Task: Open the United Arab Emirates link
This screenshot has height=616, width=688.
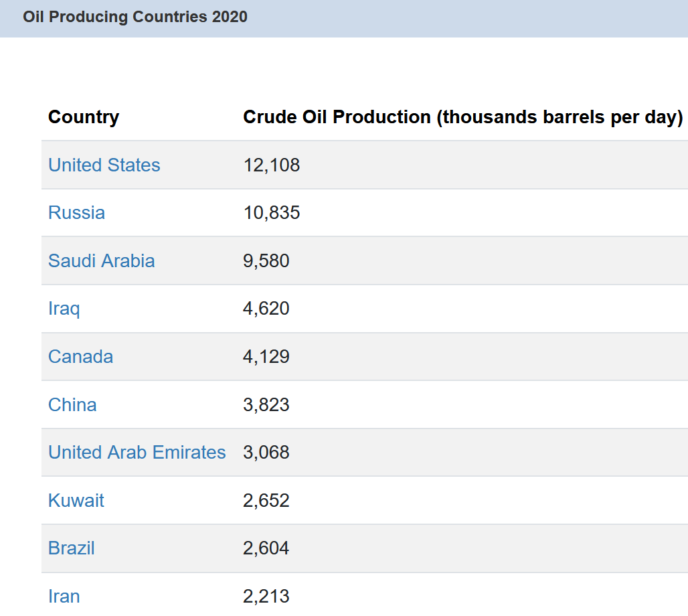Action: click(137, 453)
